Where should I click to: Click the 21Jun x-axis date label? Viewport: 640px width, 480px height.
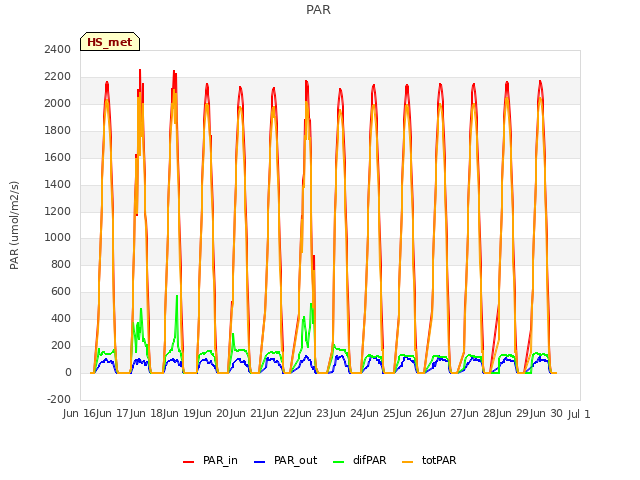coord(264,414)
